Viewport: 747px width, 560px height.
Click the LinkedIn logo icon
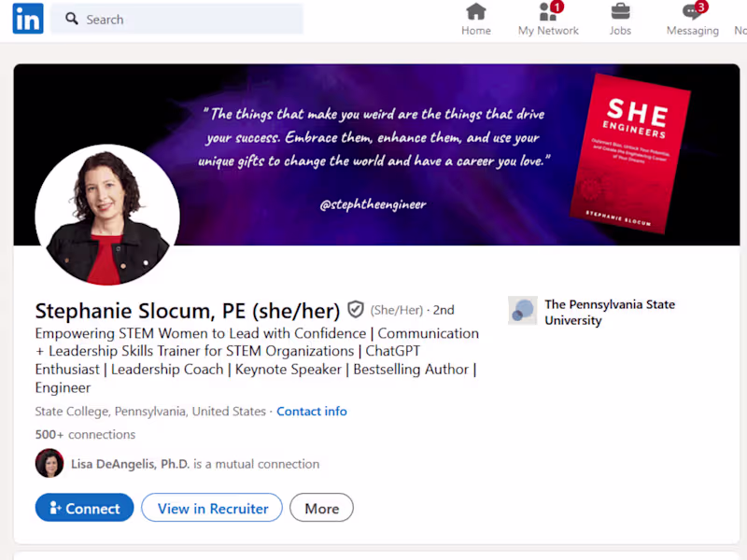click(28, 19)
